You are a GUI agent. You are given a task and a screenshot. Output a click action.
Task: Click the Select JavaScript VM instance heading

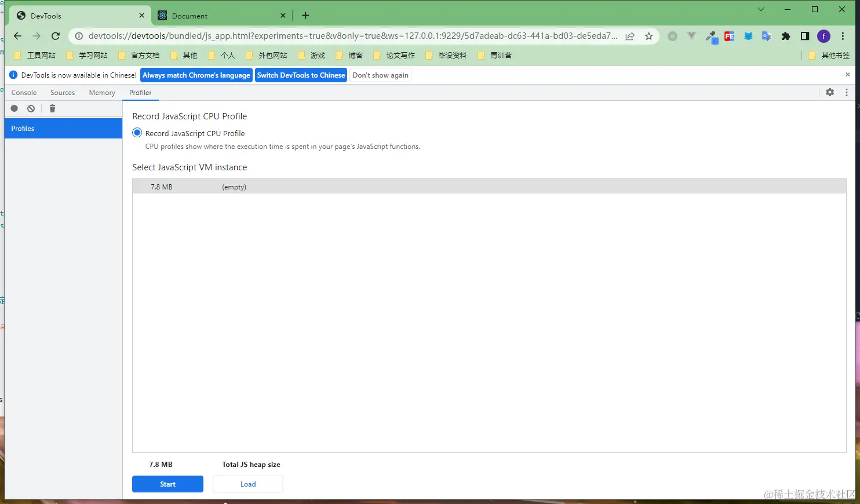pyautogui.click(x=190, y=167)
